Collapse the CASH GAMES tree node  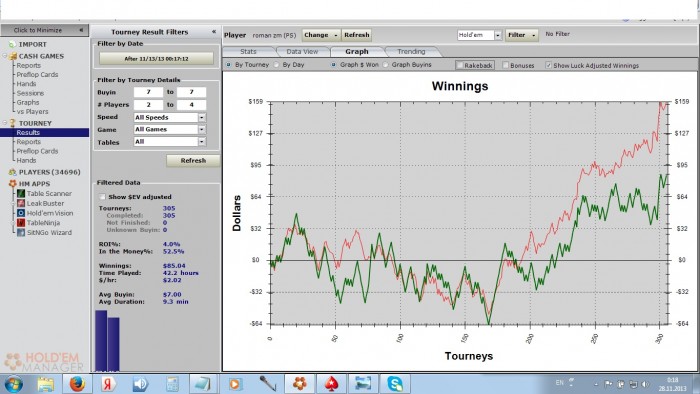[5, 56]
